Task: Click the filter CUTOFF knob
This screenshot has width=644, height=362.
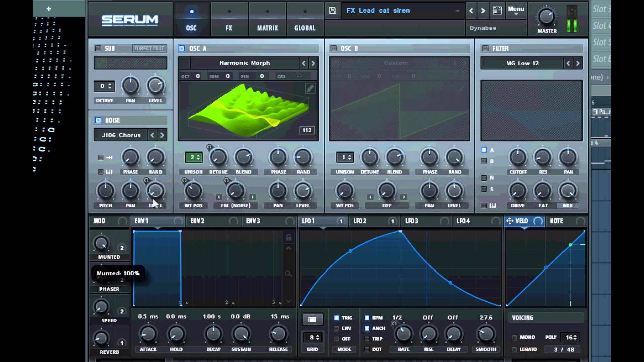Action: [518, 157]
